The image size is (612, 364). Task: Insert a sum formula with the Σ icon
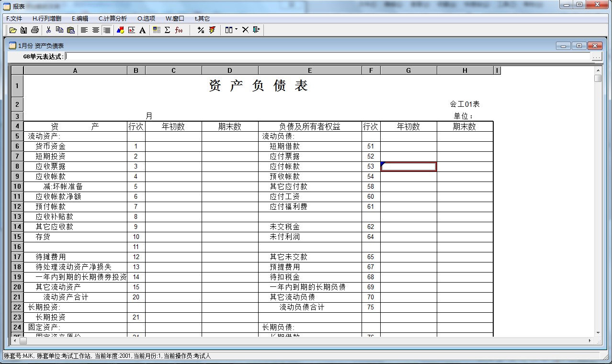167,30
